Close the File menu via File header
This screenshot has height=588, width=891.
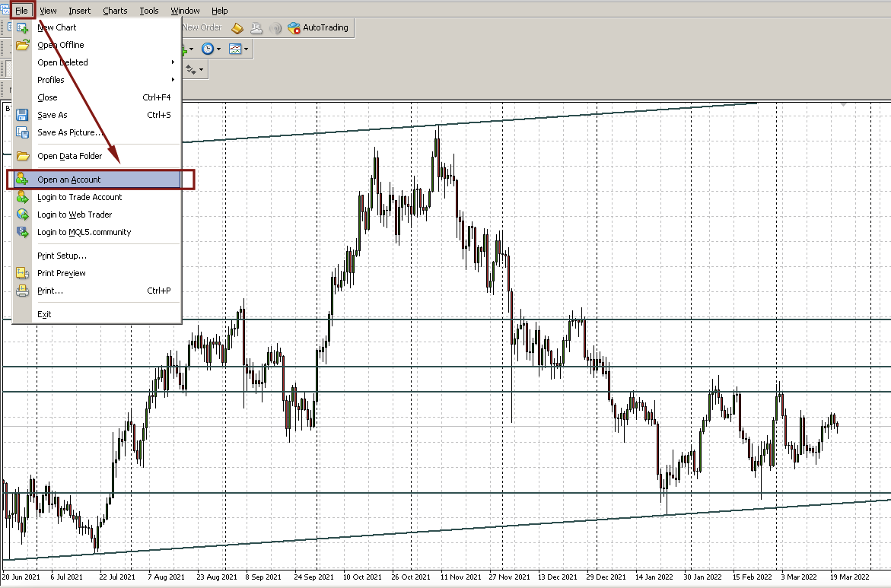pyautogui.click(x=21, y=10)
